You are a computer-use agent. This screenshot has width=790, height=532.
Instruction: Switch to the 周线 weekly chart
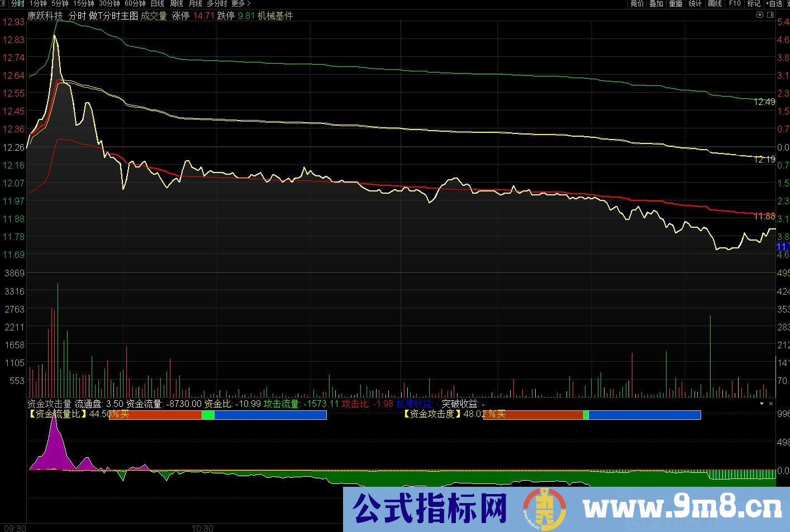(x=177, y=4)
